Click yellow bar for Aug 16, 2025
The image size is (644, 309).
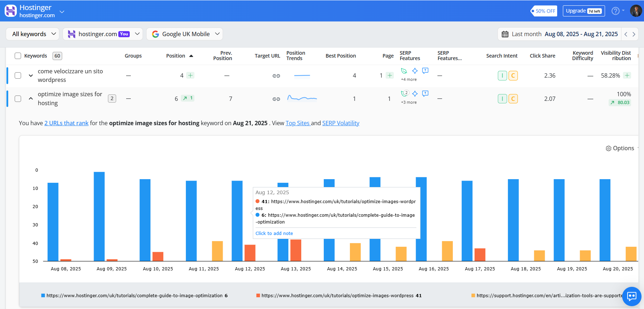pyautogui.click(x=447, y=251)
